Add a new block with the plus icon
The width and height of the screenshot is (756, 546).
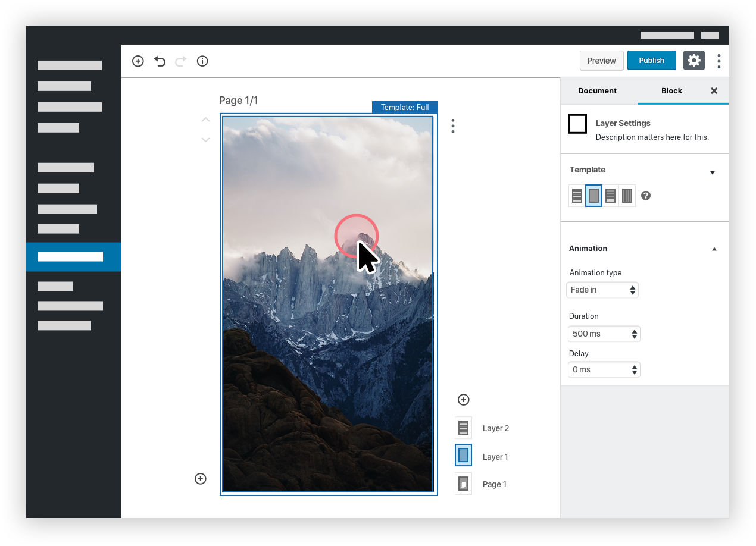138,61
